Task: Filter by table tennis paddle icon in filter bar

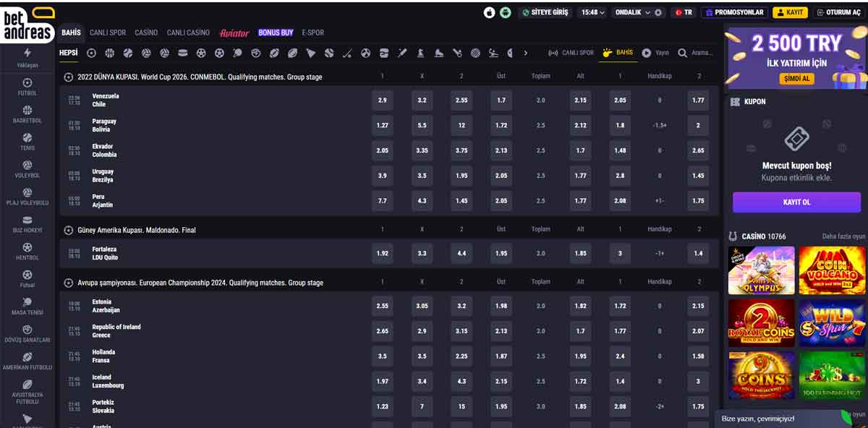Action: point(238,53)
